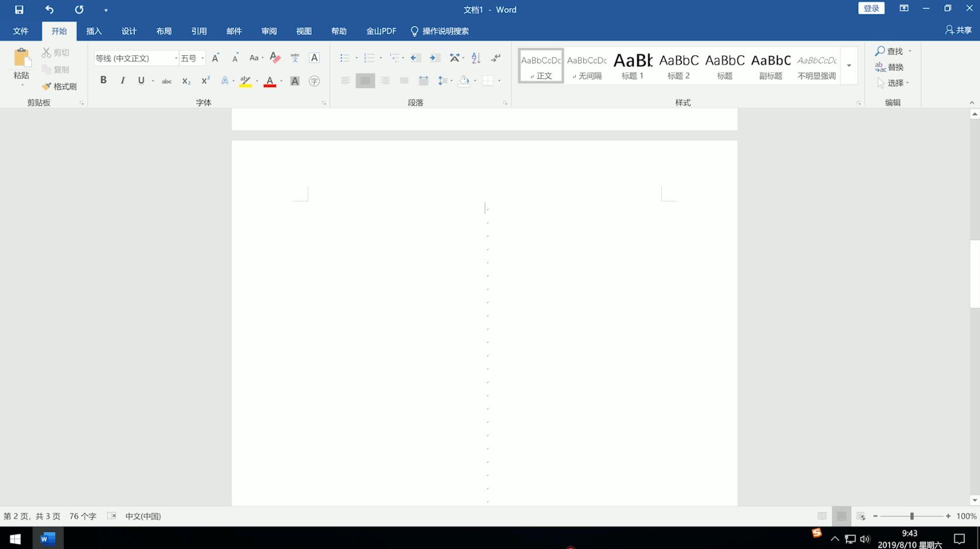
Task: Toggle subscript formatting
Action: click(186, 81)
